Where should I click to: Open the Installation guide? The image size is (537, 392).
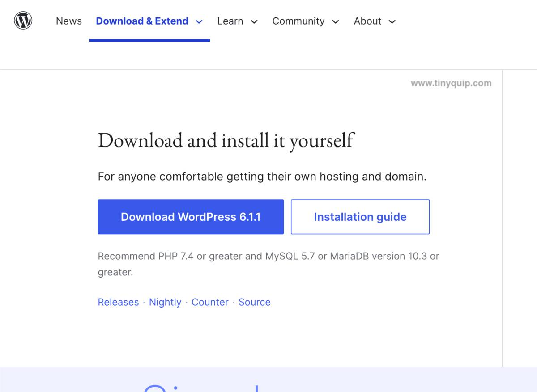[360, 217]
